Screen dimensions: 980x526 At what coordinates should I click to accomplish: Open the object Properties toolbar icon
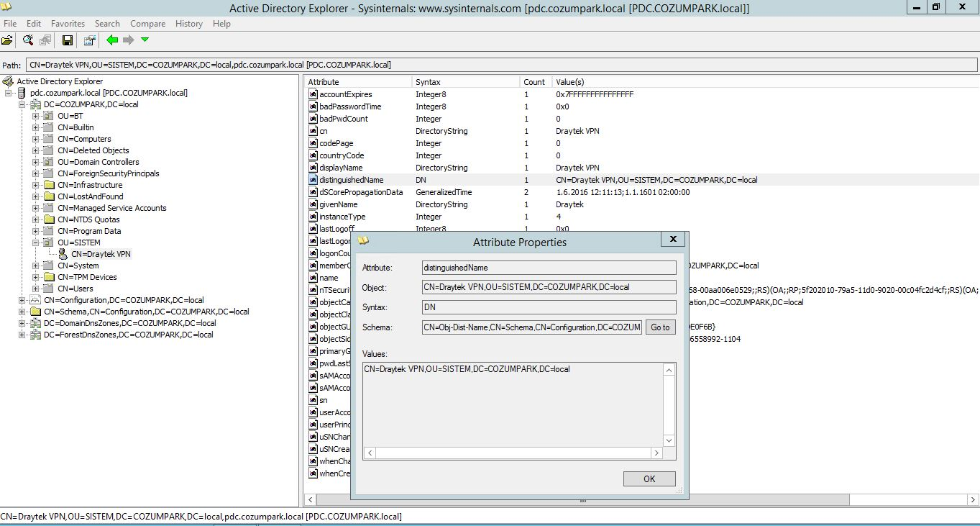89,40
